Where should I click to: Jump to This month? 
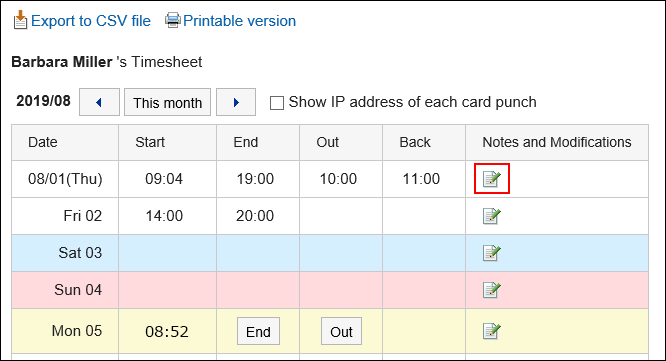[167, 102]
